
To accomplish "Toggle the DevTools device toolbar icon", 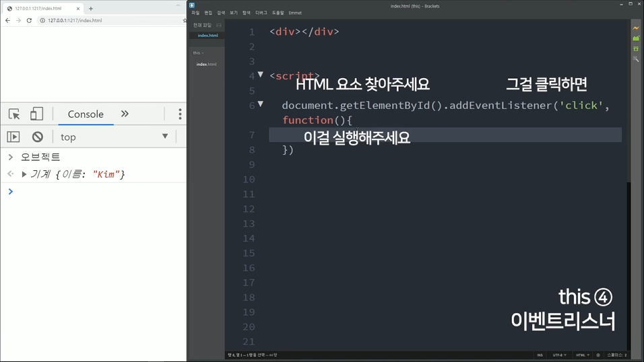I will click(x=36, y=114).
